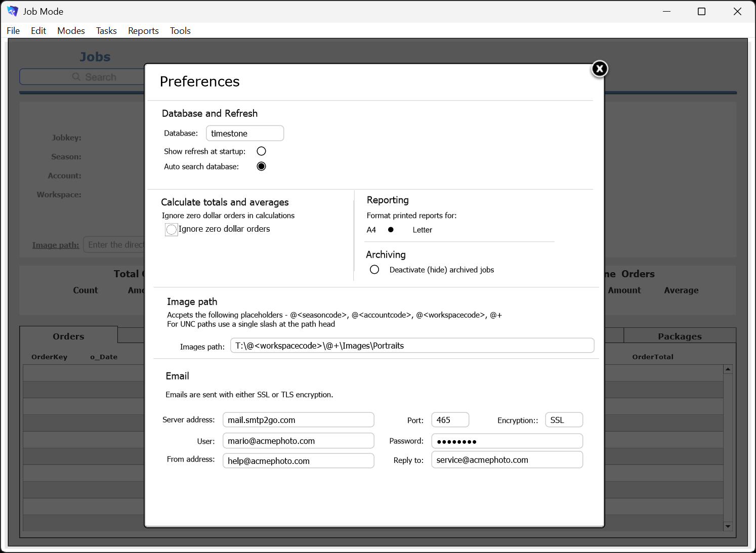
Task: Click the scrollbar down arrow beside OrderTotal list
Action: [728, 526]
